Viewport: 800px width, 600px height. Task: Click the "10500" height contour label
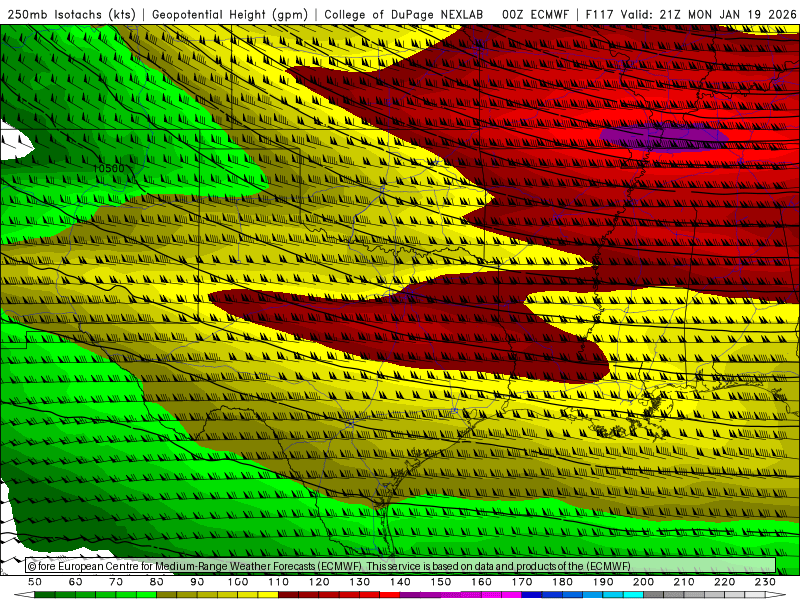108,168
